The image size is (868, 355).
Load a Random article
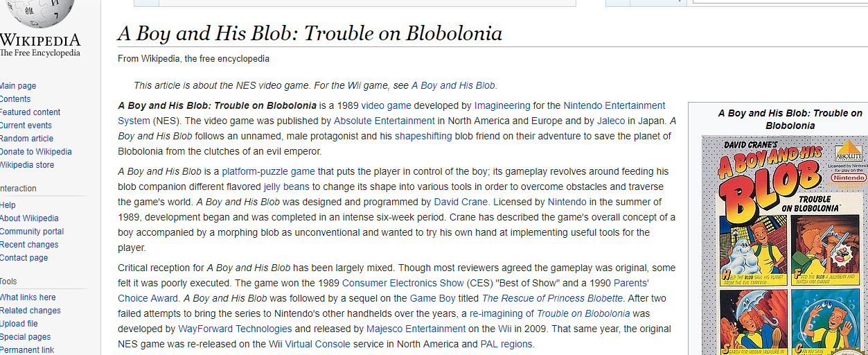coord(26,139)
